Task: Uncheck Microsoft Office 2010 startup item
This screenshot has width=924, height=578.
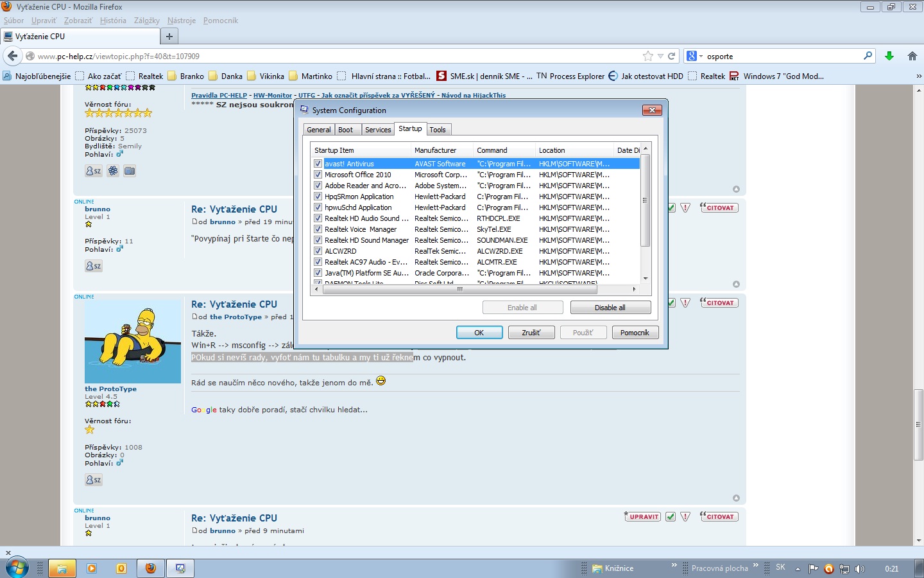Action: [318, 175]
